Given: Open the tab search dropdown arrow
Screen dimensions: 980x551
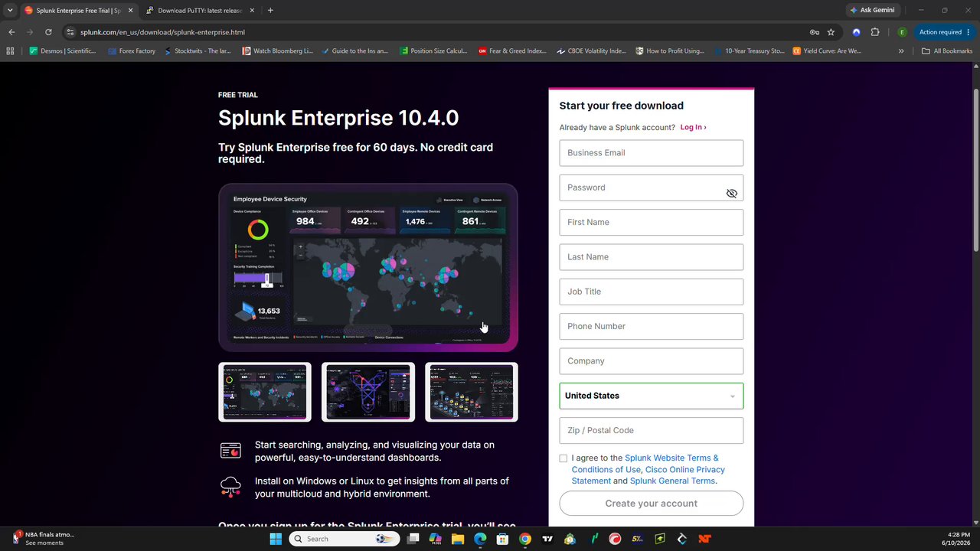Looking at the screenshot, I should [x=10, y=11].
